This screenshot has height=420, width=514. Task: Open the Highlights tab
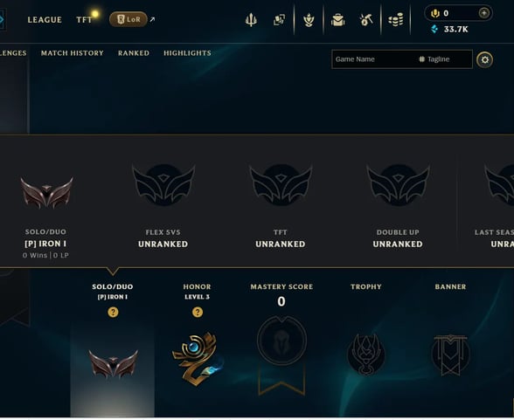187,53
